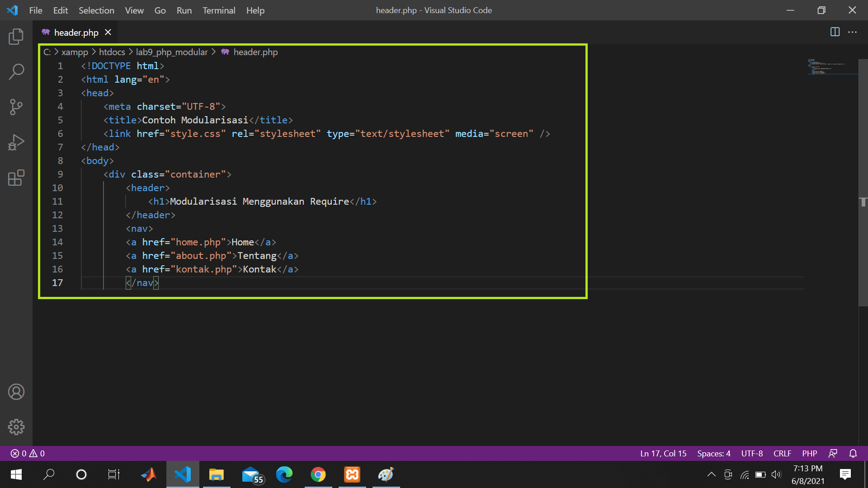Change language mode via PHP status item
The height and width of the screenshot is (488, 868).
(810, 453)
